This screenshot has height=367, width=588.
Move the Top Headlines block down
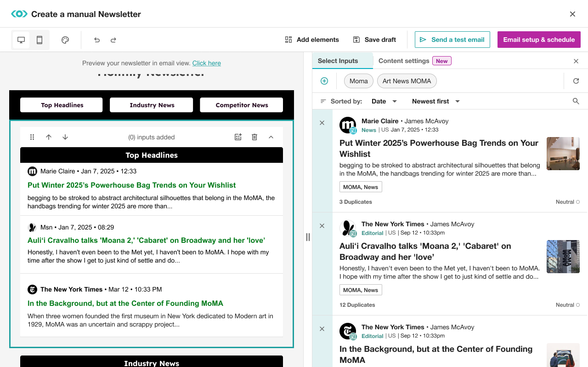pyautogui.click(x=65, y=137)
